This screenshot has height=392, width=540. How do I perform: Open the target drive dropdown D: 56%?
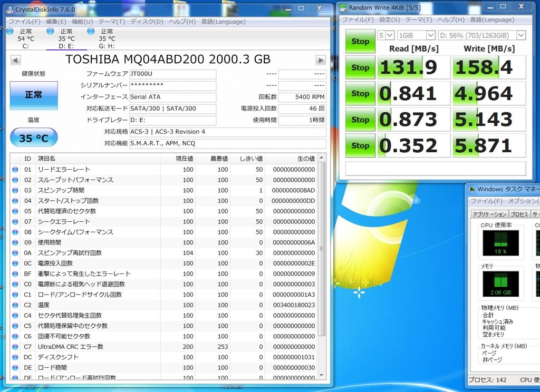tap(482, 35)
